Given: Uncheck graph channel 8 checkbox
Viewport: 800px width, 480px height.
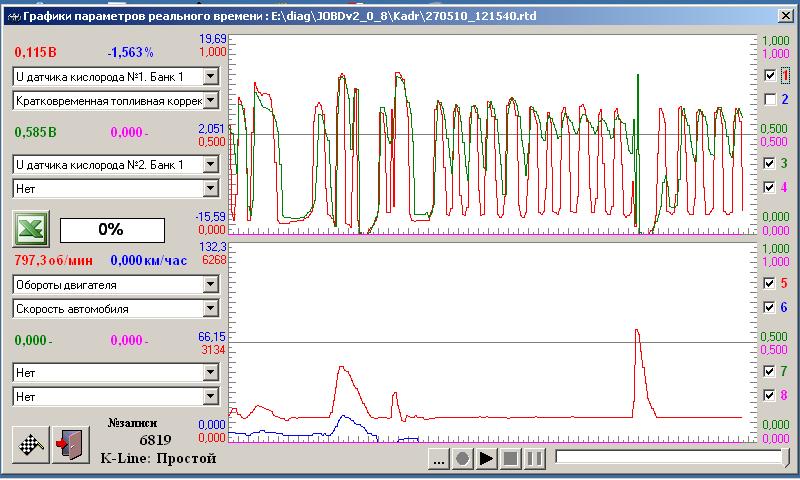Looking at the screenshot, I should pyautogui.click(x=769, y=395).
